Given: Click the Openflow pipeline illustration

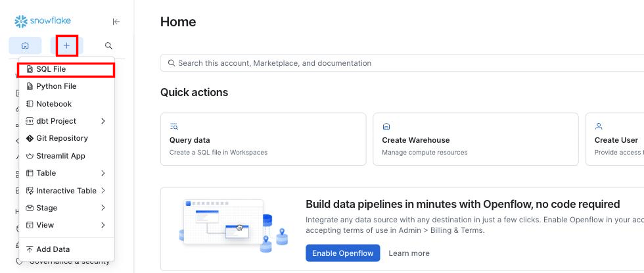Looking at the screenshot, I should click(x=234, y=226).
